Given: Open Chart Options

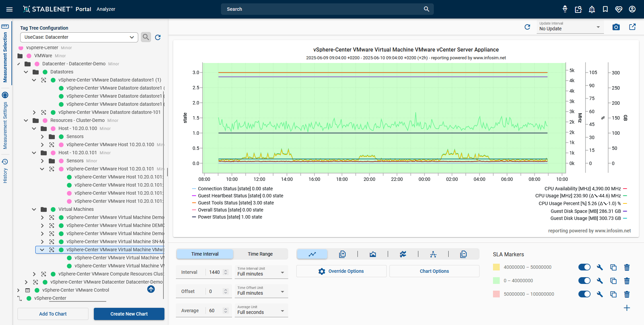Looking at the screenshot, I should click(x=434, y=271).
